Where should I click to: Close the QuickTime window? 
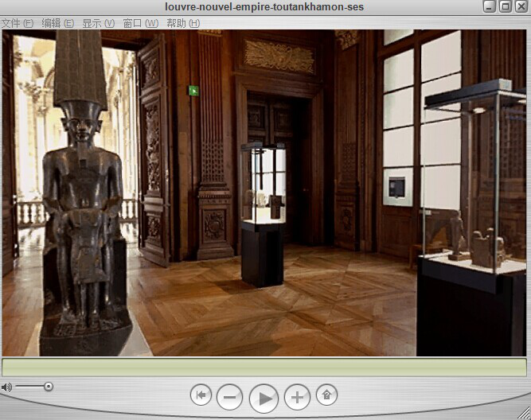[x=521, y=6]
